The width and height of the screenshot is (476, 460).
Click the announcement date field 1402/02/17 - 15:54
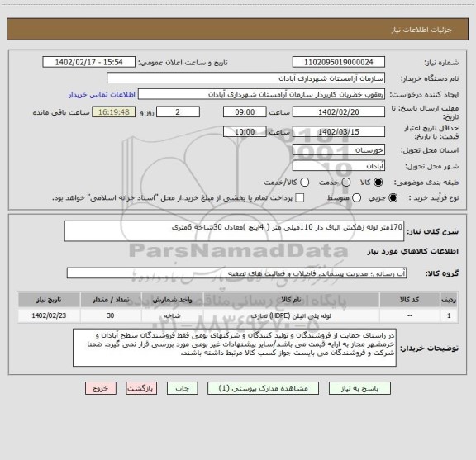coord(89,62)
